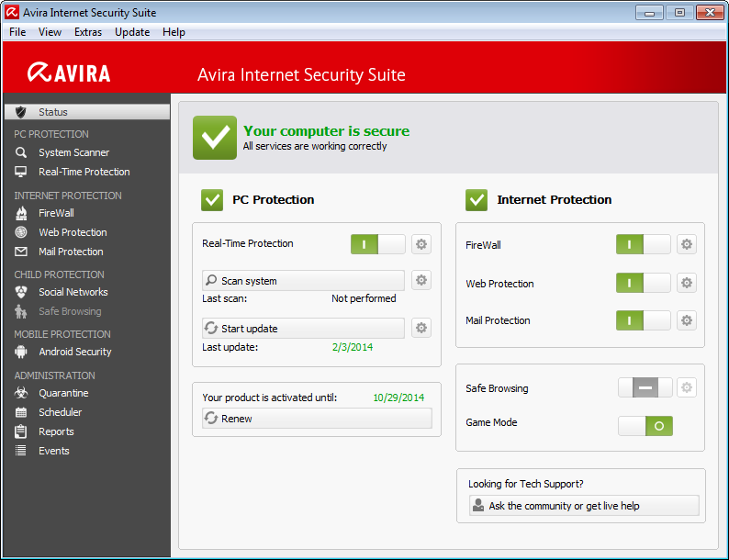Open Real-Time Protection gear settings
The height and width of the screenshot is (560, 729).
pyautogui.click(x=421, y=244)
